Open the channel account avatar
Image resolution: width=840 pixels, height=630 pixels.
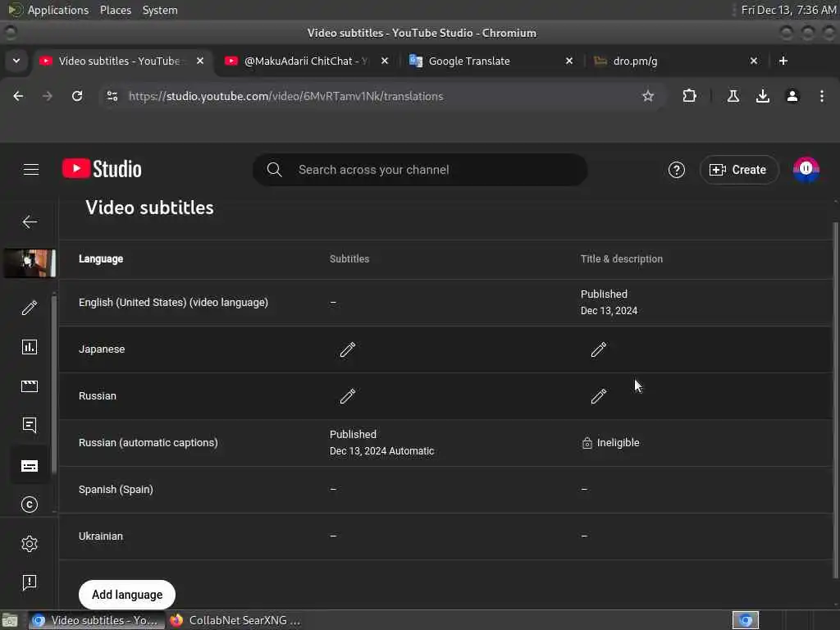pyautogui.click(x=806, y=169)
